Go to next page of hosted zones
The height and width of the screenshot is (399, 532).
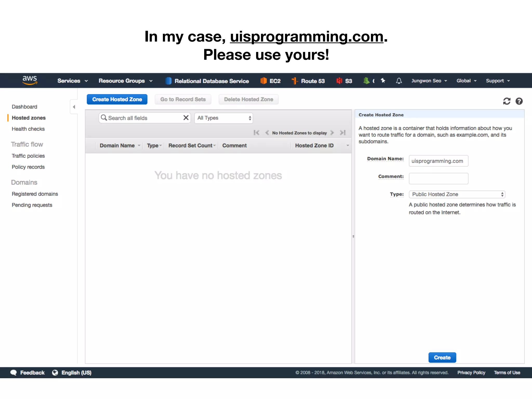[x=332, y=133]
